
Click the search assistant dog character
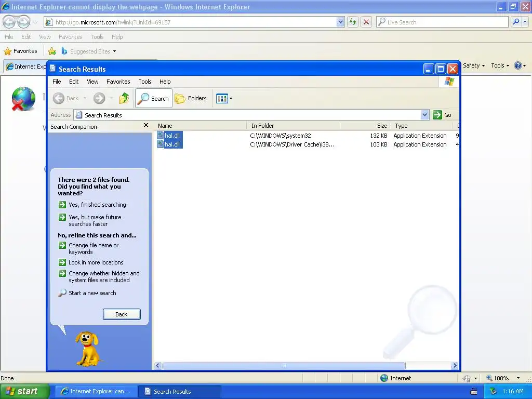87,349
